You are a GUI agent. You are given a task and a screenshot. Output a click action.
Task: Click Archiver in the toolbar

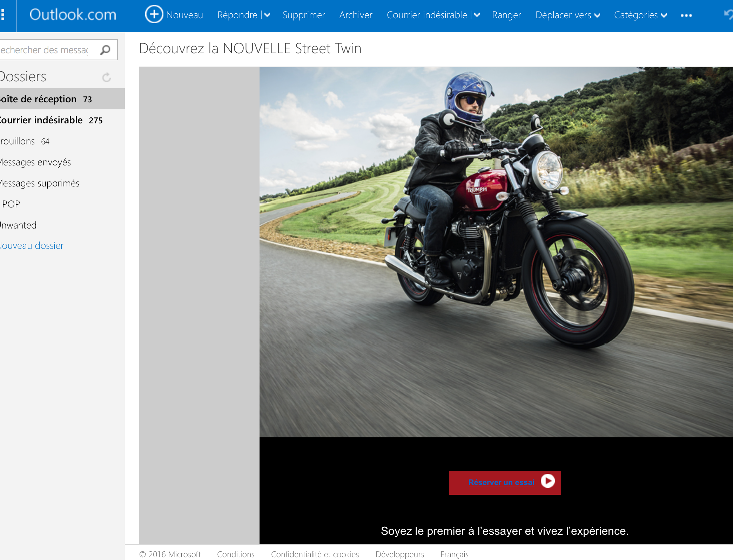click(356, 15)
